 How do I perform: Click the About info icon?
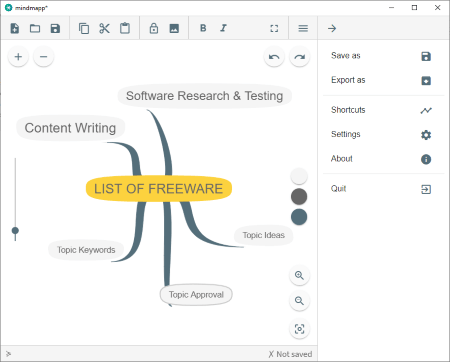426,159
